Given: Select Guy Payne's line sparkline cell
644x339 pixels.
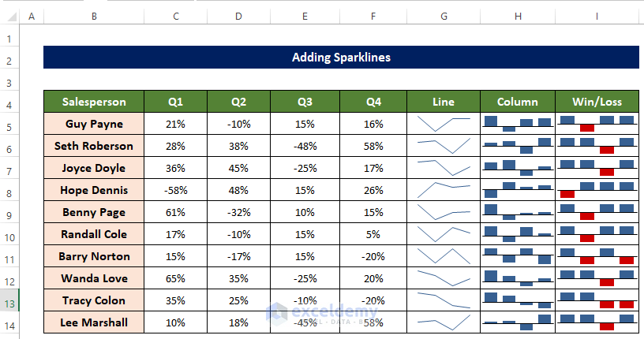Looking at the screenshot, I should [444, 124].
